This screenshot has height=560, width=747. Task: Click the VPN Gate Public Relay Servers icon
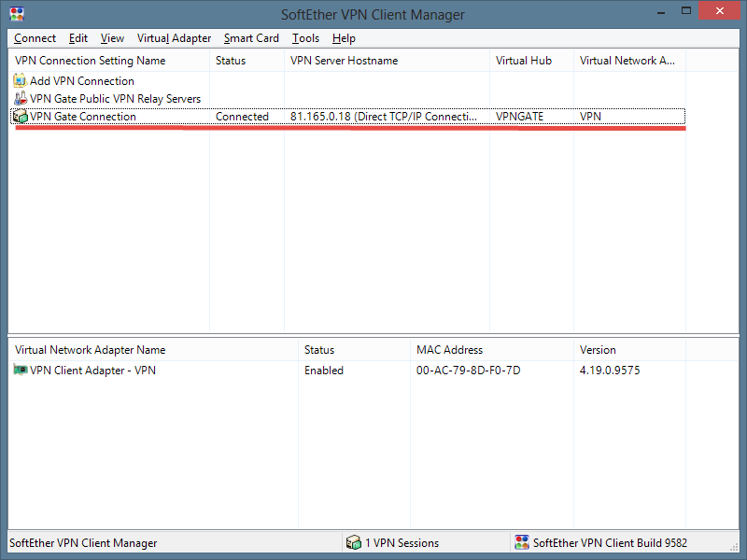[21, 99]
